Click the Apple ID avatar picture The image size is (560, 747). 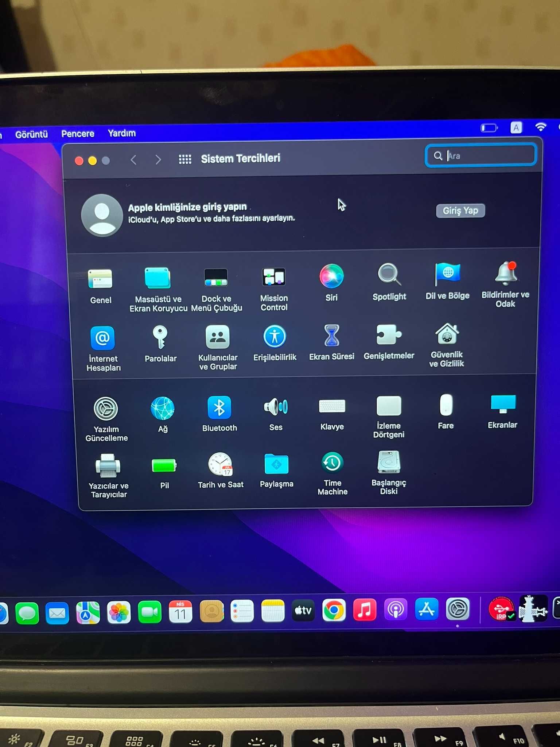coord(102,215)
